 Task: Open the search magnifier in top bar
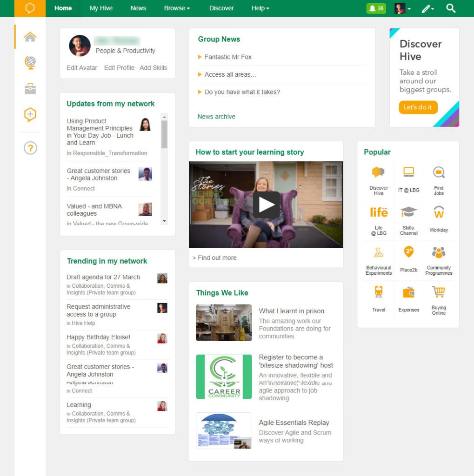click(x=450, y=8)
